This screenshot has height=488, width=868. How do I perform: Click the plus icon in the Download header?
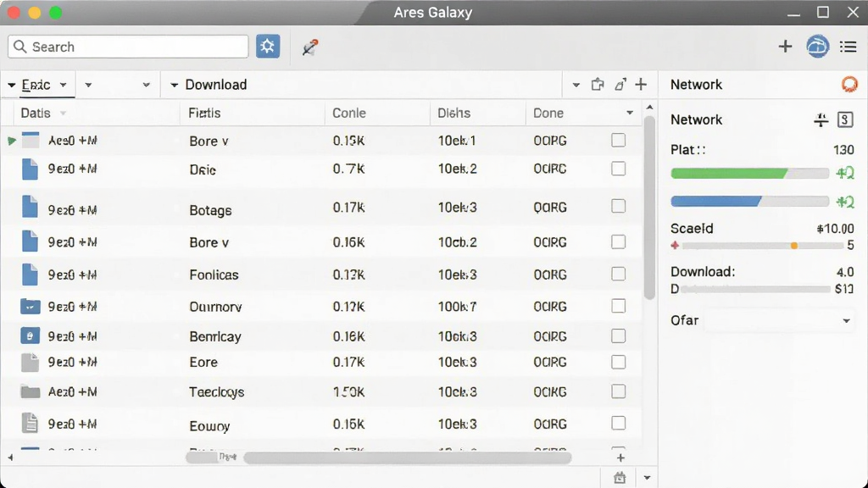pyautogui.click(x=641, y=85)
